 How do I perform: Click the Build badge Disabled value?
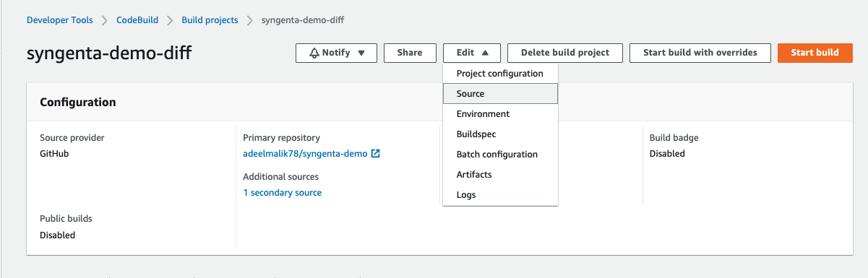pyautogui.click(x=667, y=154)
